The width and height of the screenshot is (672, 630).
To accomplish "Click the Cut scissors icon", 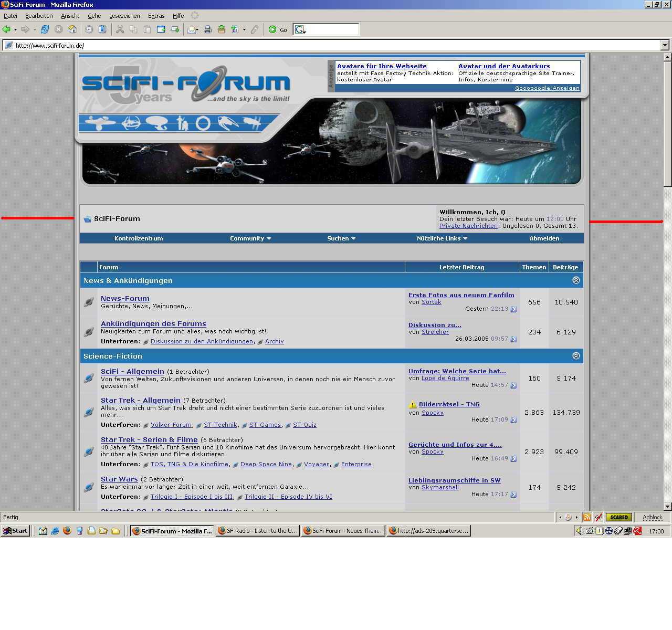I will (x=120, y=29).
